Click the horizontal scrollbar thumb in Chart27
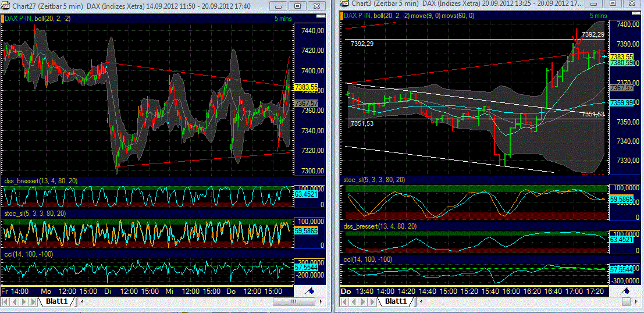Viewport: 644px width, 313px height. (293, 302)
